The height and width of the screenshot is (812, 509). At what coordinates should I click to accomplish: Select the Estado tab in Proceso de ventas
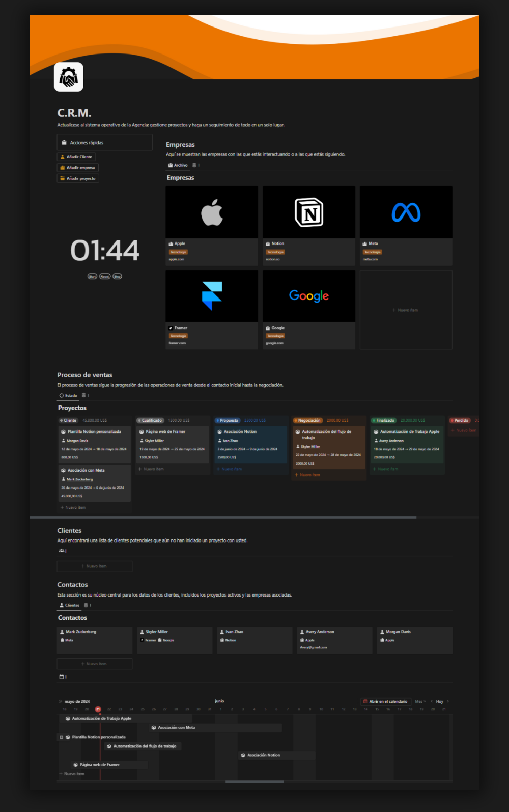(68, 395)
